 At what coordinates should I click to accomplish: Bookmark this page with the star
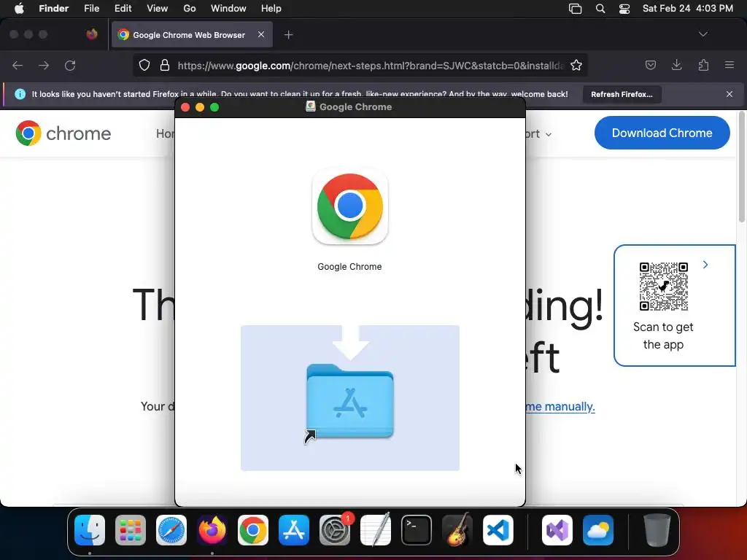point(576,65)
